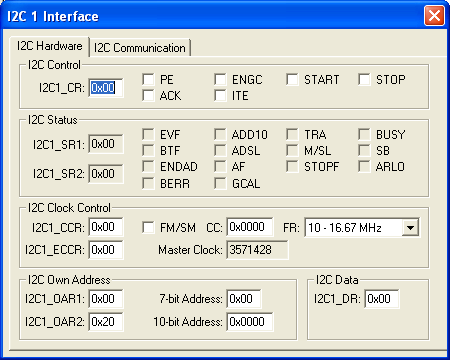Focus the I2C1_ECCR input field
This screenshot has height=360, width=450.
click(x=106, y=250)
